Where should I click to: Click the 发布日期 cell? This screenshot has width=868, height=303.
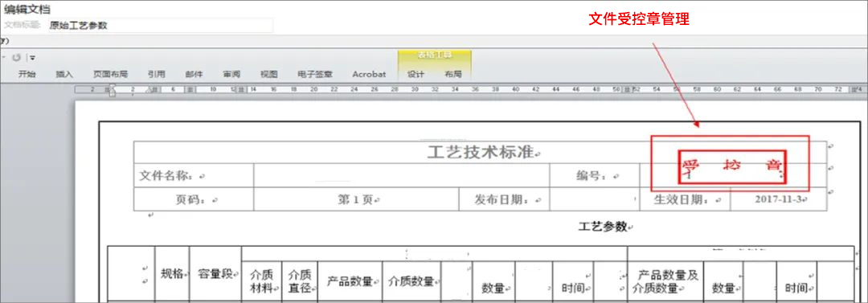pyautogui.click(x=504, y=199)
